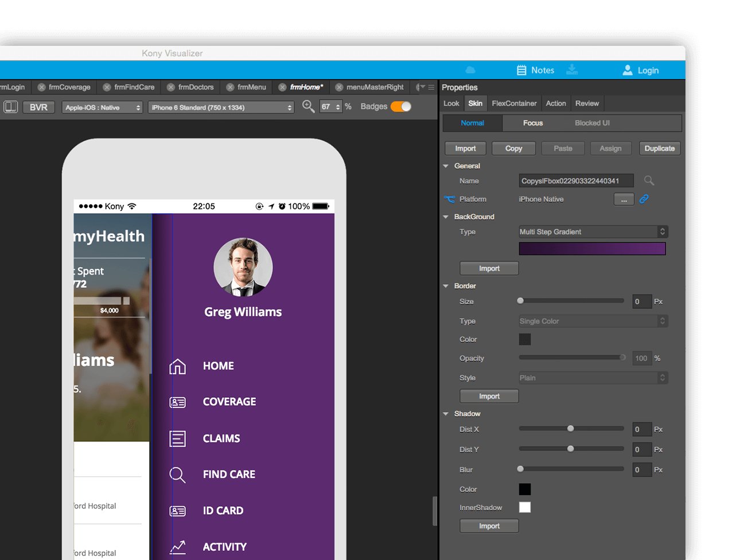Viewport: 732px width, 560px height.
Task: Open the Multi Step Gradient type dropdown
Action: pos(593,232)
